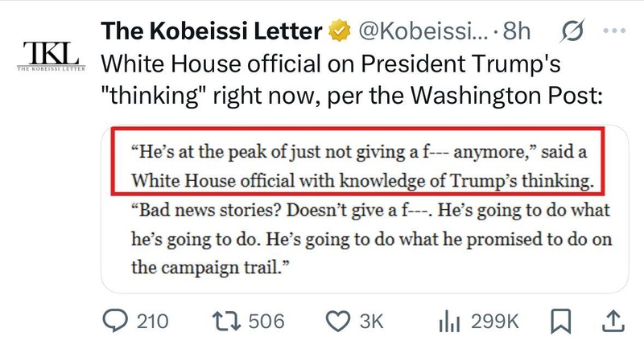Click the share upload arrow icon

(x=613, y=322)
